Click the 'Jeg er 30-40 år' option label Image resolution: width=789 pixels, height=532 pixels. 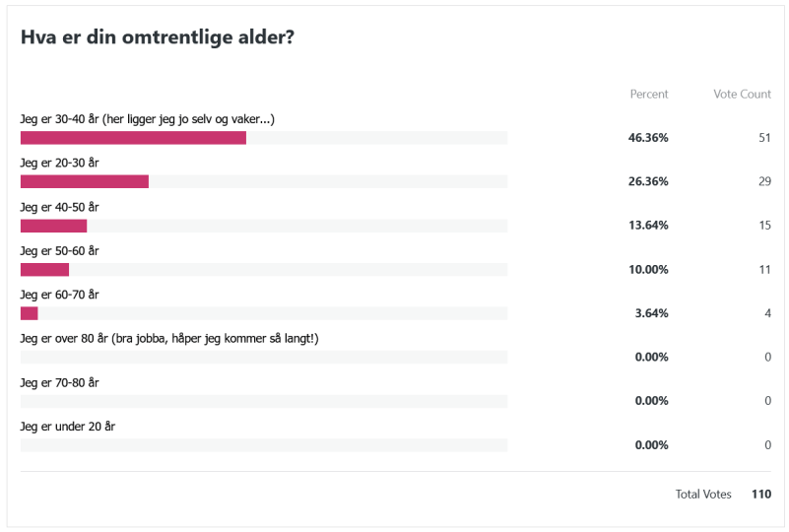coord(147,119)
